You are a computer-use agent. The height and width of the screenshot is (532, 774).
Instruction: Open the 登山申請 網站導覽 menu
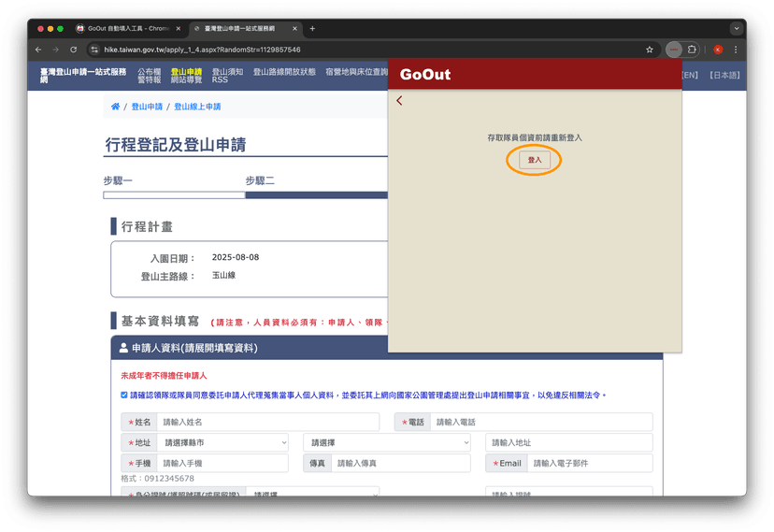(x=186, y=76)
